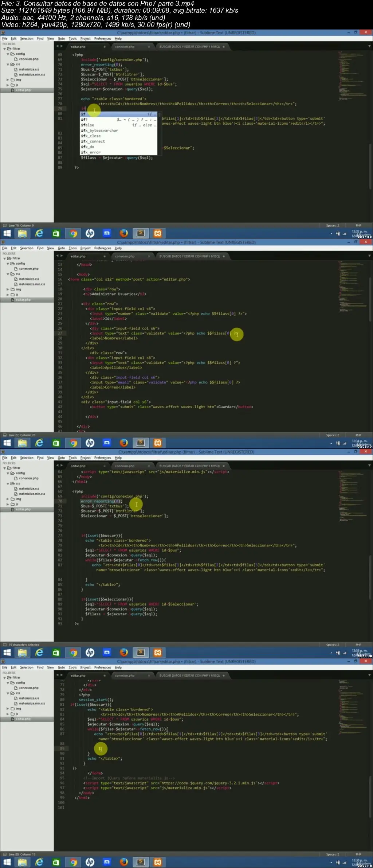Open Internet Explorer from the 00:07:18 frame's taskbar
Screen dimensions: 373x868
tap(39, 863)
